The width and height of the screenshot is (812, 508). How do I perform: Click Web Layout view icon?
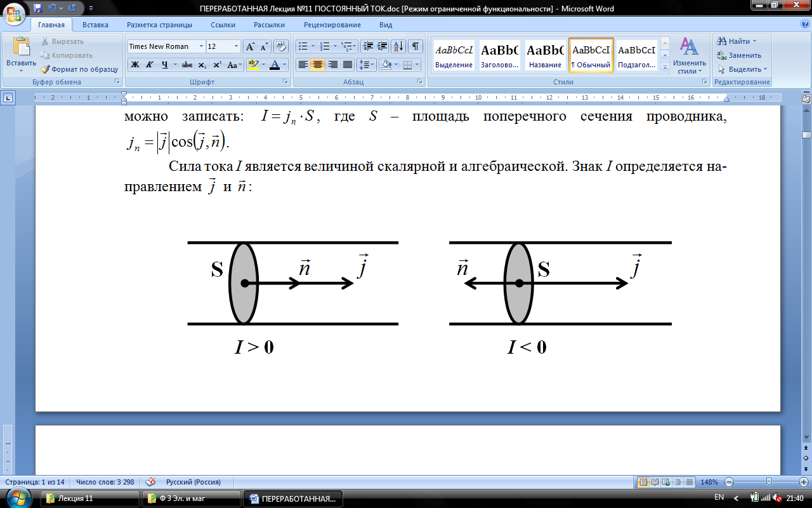pos(666,482)
